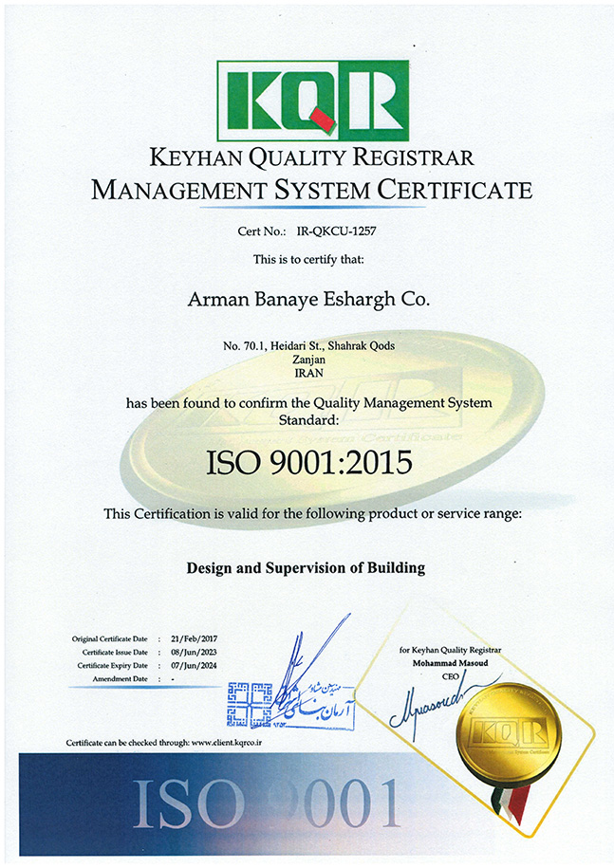Image resolution: width=614 pixels, height=868 pixels.
Task: Select the expiry date 07/Jun/2024
Action: coord(195,665)
